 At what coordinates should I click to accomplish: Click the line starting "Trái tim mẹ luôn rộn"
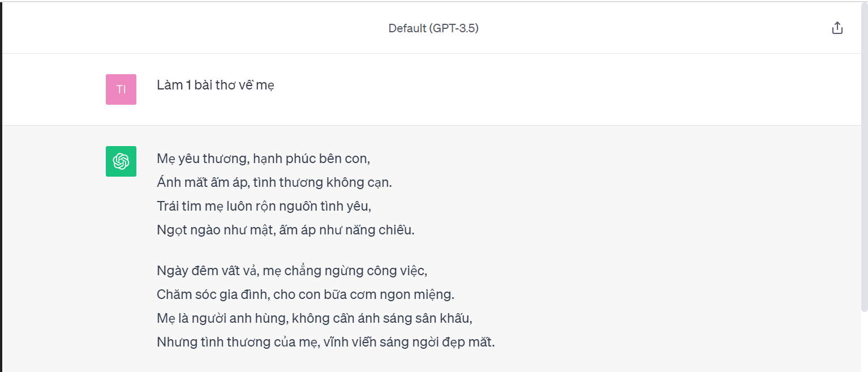264,206
